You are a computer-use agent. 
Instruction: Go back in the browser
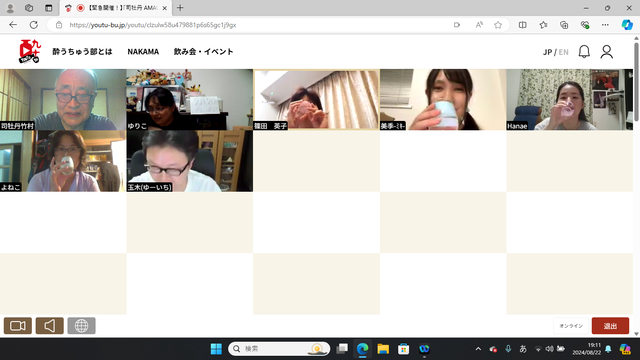coord(13,25)
